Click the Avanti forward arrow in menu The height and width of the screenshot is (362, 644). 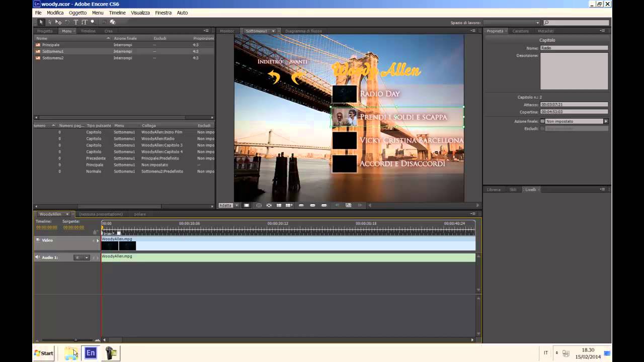pyautogui.click(x=297, y=76)
